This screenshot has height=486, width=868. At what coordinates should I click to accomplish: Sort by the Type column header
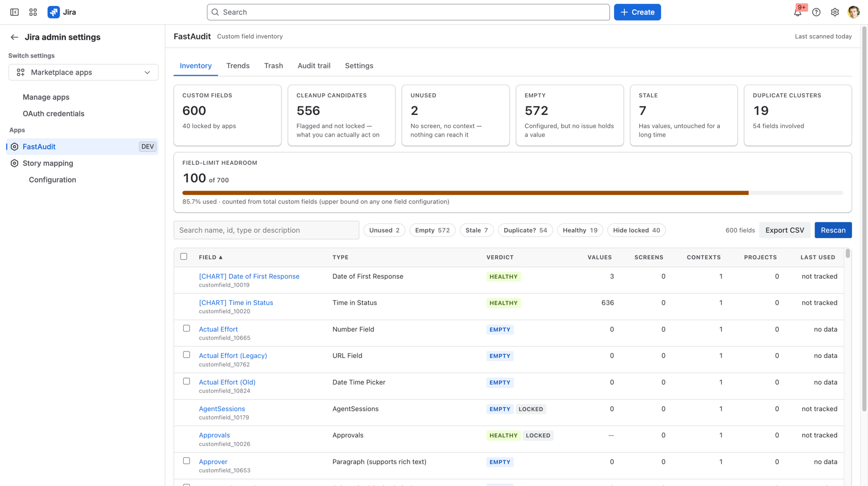[340, 258]
